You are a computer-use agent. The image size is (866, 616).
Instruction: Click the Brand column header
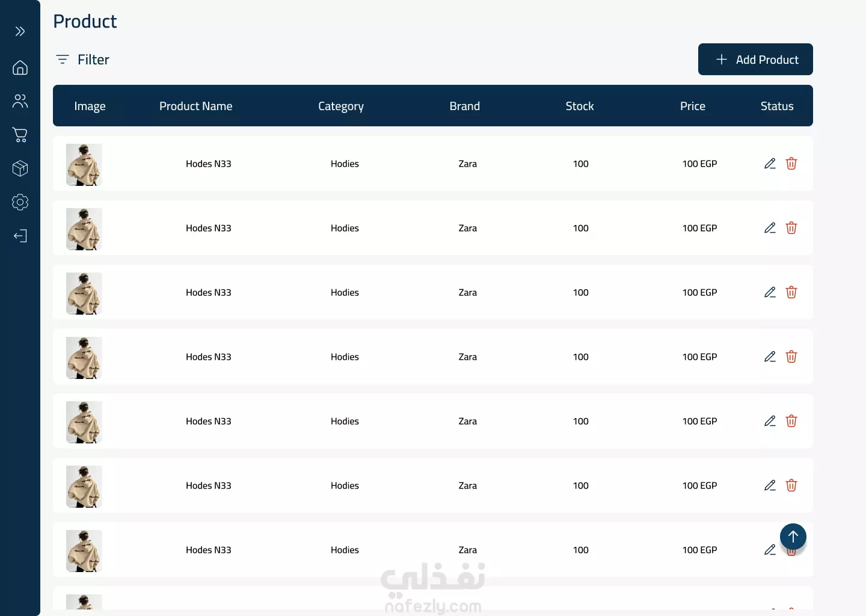point(465,106)
